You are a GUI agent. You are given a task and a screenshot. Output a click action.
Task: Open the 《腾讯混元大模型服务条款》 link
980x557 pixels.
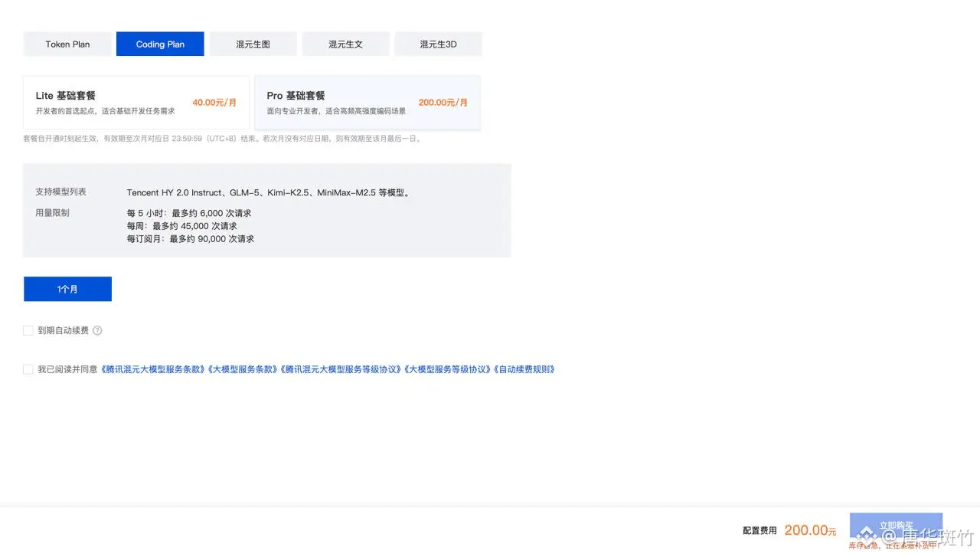pyautogui.click(x=153, y=369)
